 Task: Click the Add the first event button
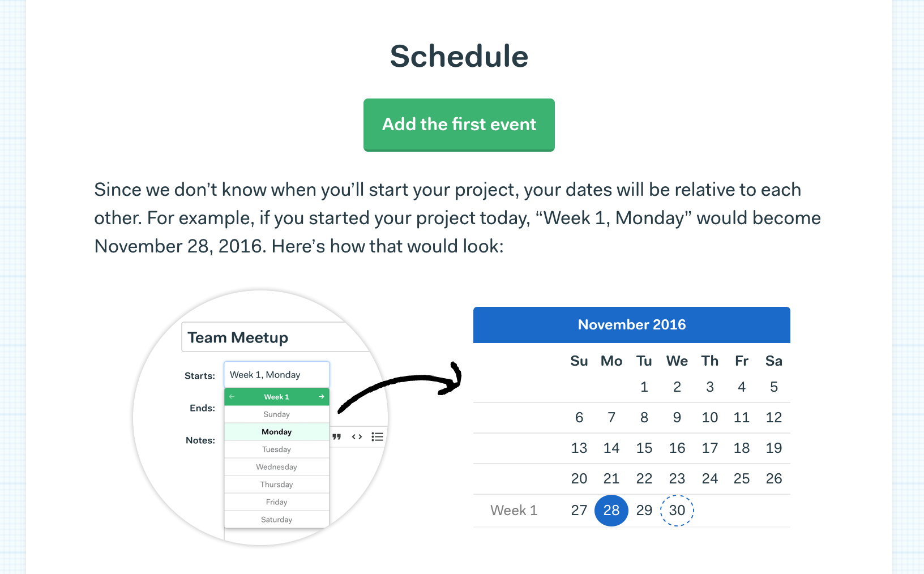459,125
